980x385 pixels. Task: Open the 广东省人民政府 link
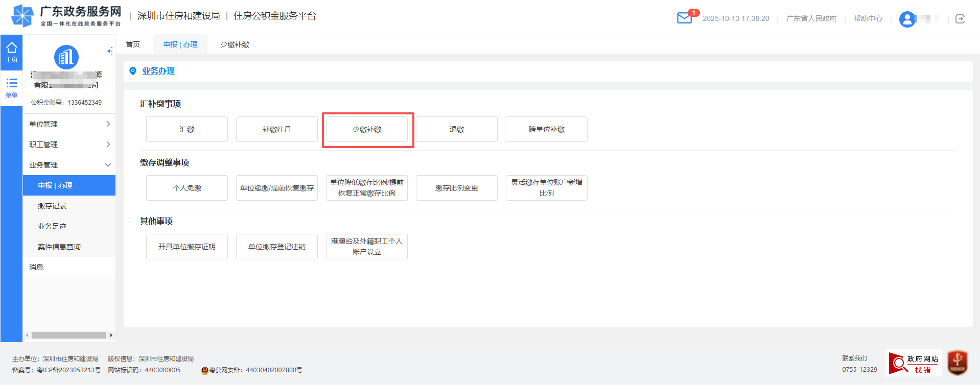[811, 18]
